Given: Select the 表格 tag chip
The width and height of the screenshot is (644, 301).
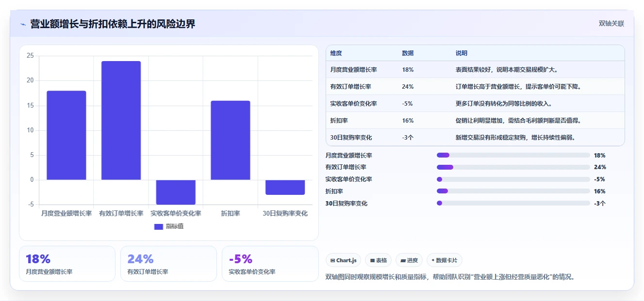Looking at the screenshot, I should pos(378,260).
